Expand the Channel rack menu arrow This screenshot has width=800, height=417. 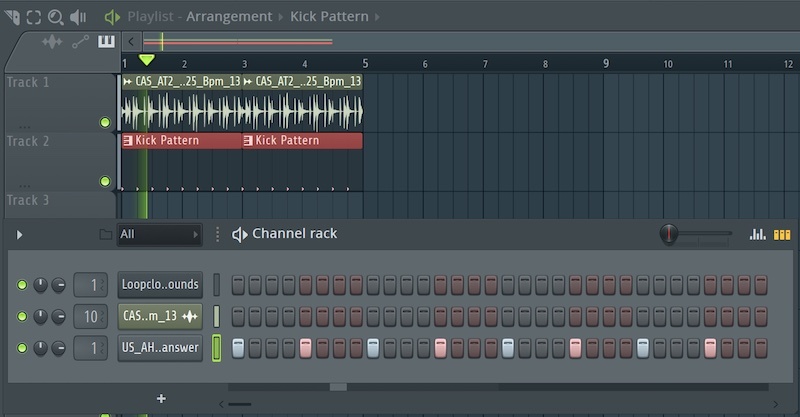[19, 234]
